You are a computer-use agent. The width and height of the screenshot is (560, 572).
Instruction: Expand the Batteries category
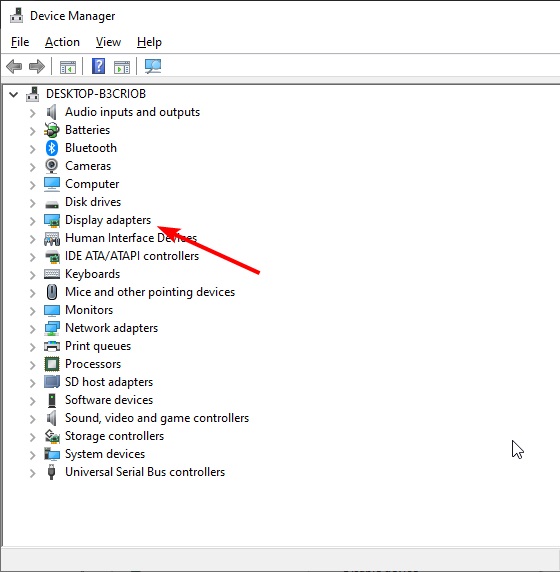tap(32, 131)
